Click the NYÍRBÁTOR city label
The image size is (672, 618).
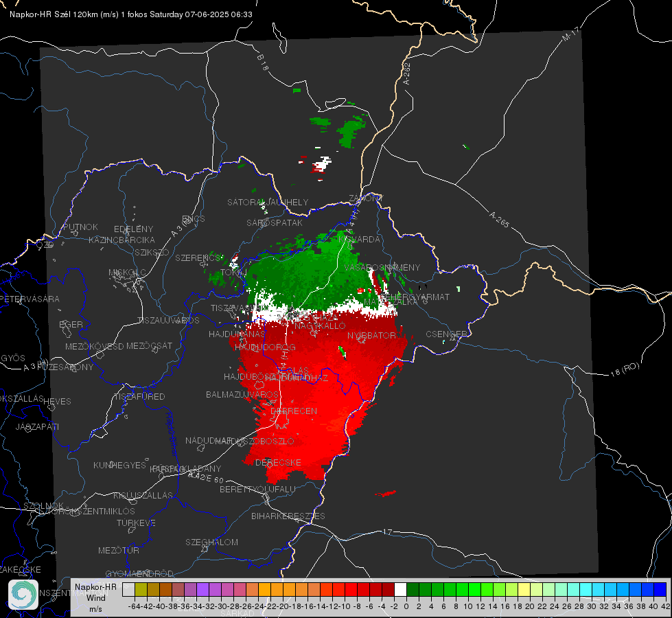(371, 335)
